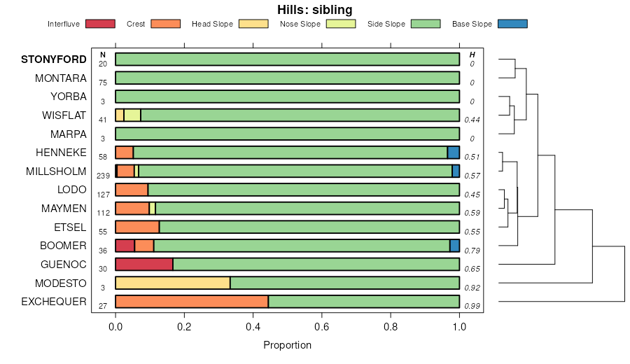This screenshot has height=364, width=630.
Task: Click the Side Slope green legend swatch
Action: point(426,24)
